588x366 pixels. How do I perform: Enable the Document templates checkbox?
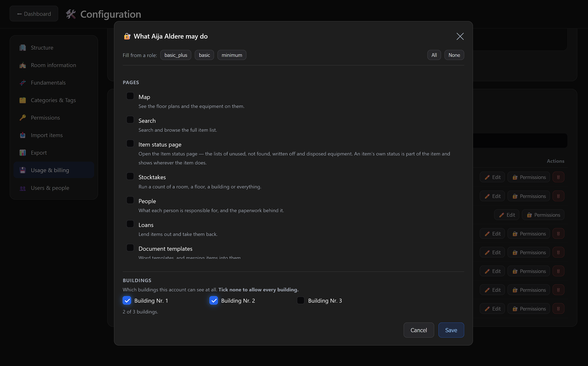[130, 248]
